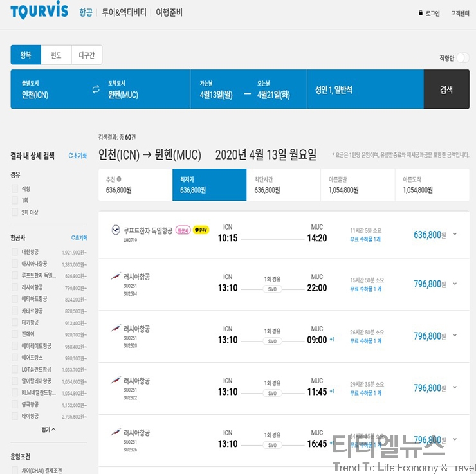The image size is (476, 474).
Task: Select the 편도 one-way tab
Action: (56, 55)
